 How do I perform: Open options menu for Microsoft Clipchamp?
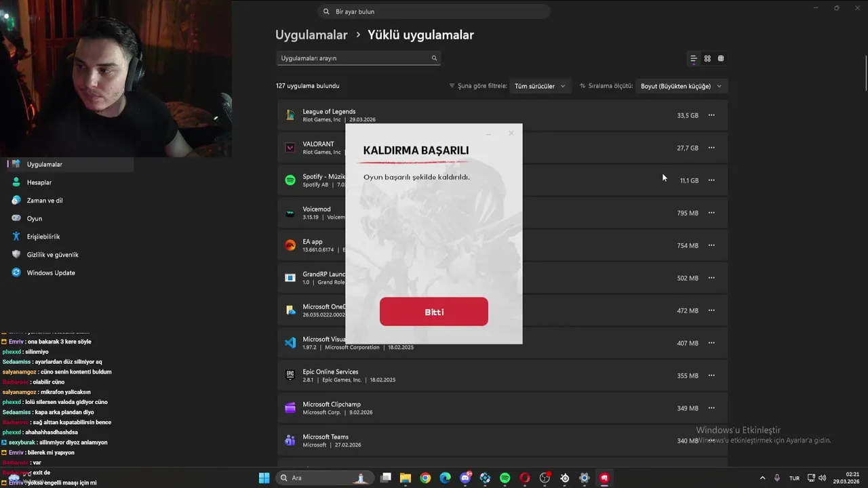(x=711, y=408)
